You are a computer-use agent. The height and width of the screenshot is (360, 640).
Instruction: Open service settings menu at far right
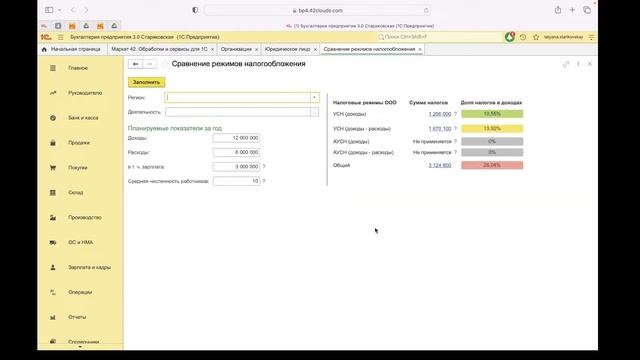[591, 37]
